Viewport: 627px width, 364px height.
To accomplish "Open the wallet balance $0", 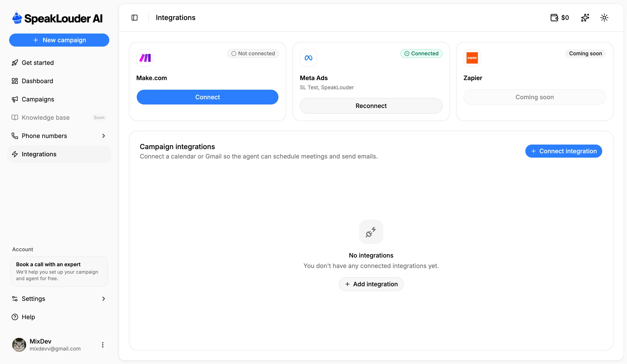I will click(560, 18).
